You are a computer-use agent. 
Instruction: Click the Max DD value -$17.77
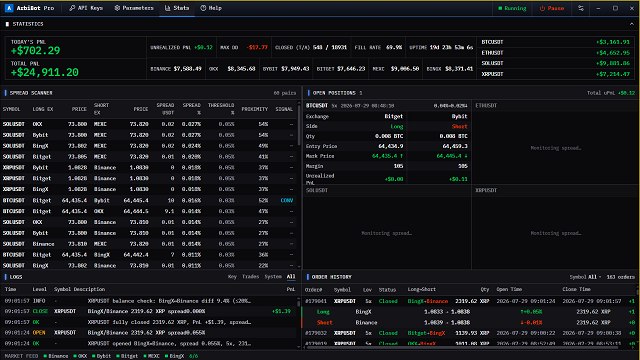[257, 47]
